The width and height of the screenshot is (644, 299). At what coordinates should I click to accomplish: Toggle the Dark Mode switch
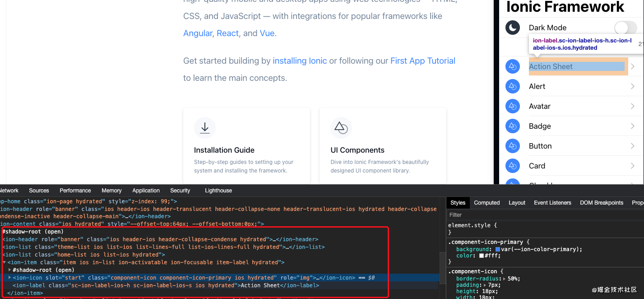tap(625, 28)
